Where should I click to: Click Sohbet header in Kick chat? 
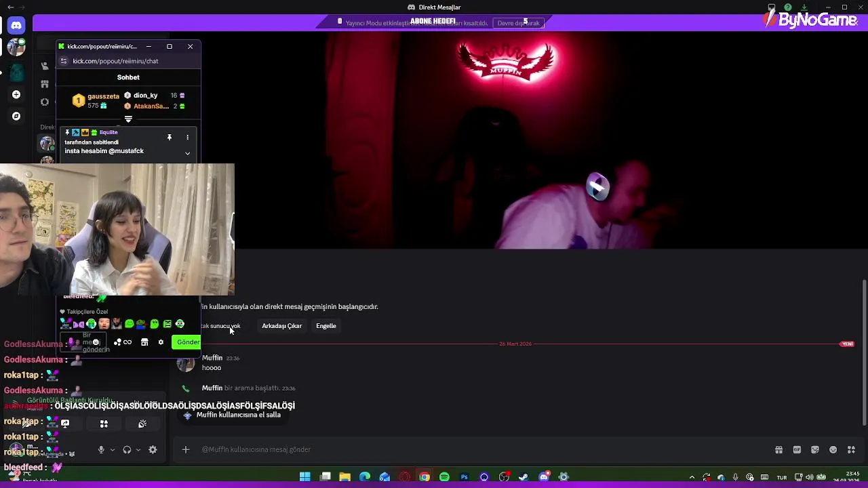128,77
